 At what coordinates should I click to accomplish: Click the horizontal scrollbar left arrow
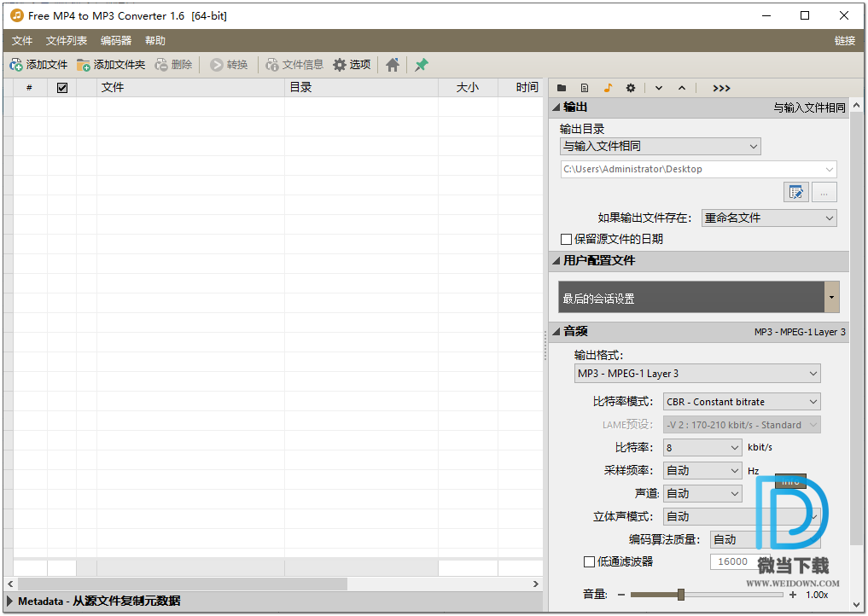(x=10, y=584)
